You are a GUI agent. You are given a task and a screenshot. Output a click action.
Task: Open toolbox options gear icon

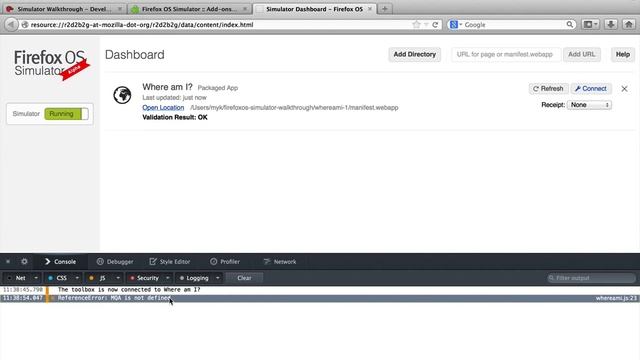(x=24, y=261)
